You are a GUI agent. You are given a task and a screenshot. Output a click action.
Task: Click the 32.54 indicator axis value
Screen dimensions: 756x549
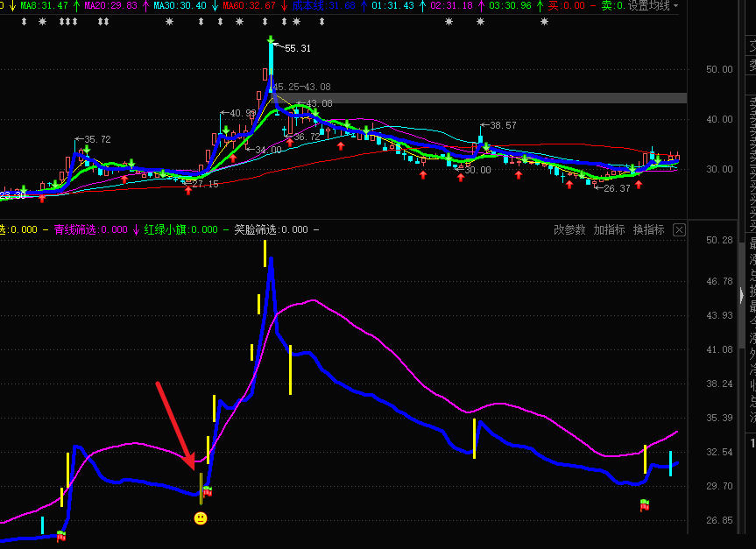point(719,452)
